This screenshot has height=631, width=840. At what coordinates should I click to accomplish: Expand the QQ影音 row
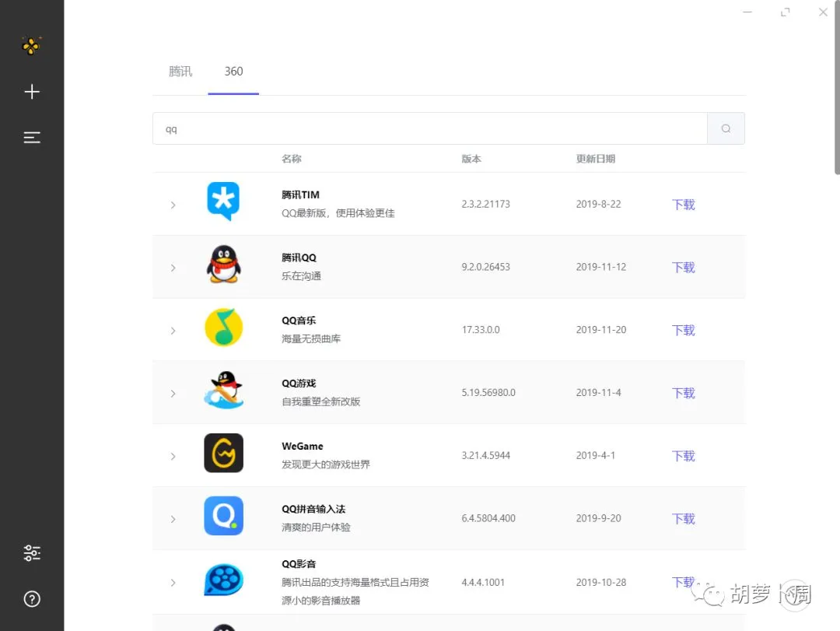173,583
